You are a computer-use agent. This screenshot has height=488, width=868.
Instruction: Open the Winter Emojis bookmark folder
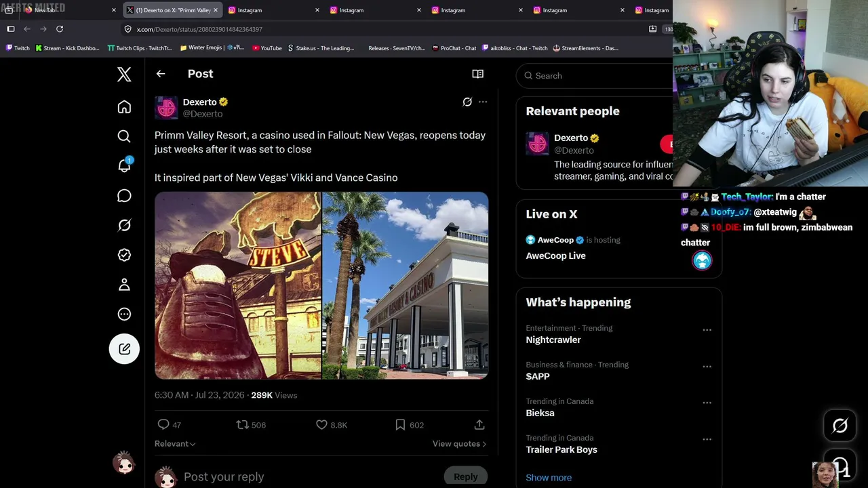(x=212, y=48)
